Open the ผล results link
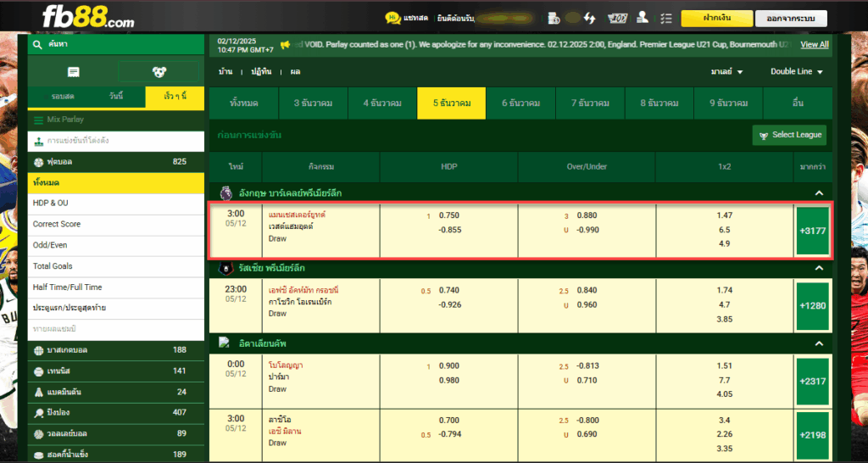The width and height of the screenshot is (868, 463). [295, 72]
